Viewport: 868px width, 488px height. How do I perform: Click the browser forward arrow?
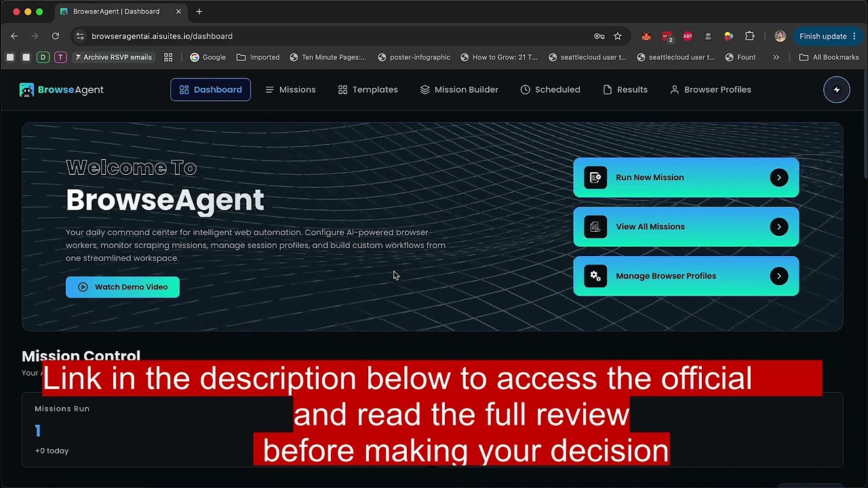click(x=35, y=36)
